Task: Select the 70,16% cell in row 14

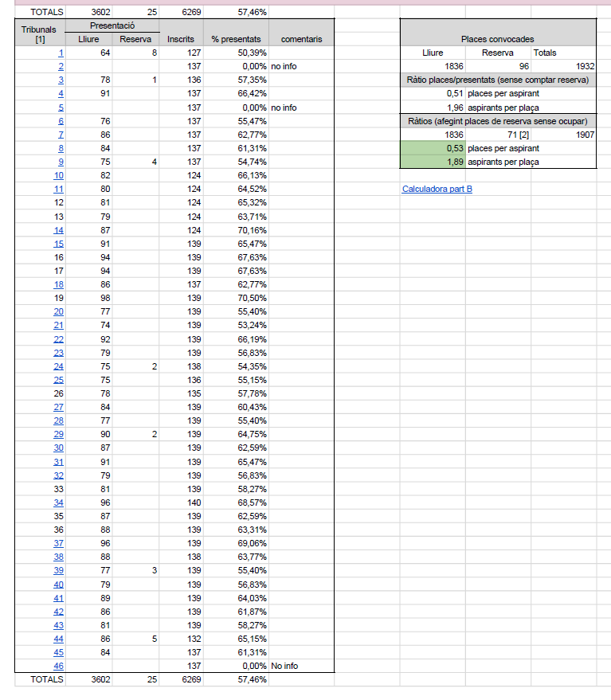Action: (x=236, y=230)
